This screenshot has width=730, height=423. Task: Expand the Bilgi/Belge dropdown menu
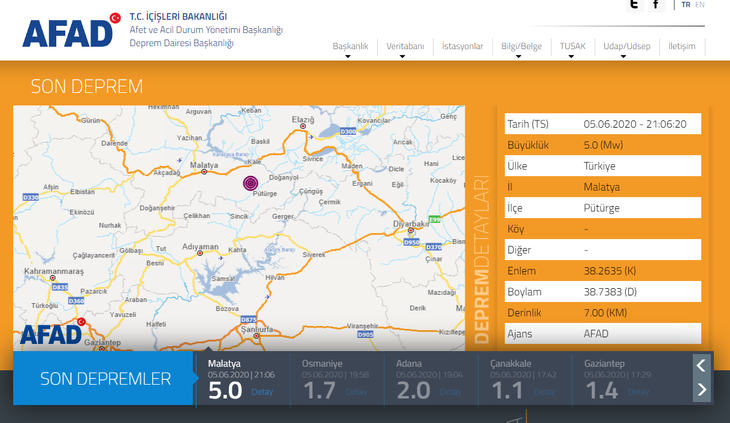coord(521,47)
